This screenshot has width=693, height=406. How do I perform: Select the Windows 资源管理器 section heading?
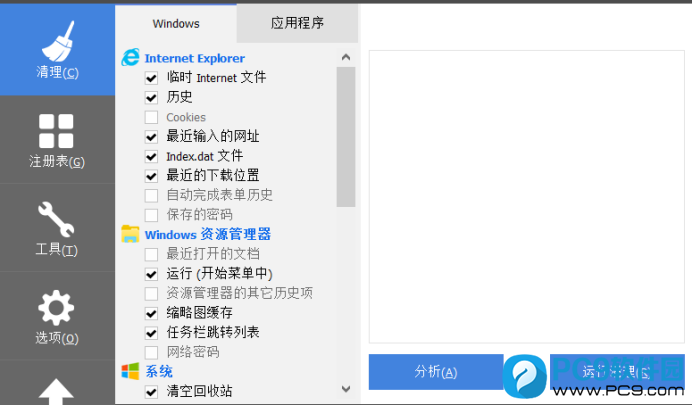tap(208, 234)
